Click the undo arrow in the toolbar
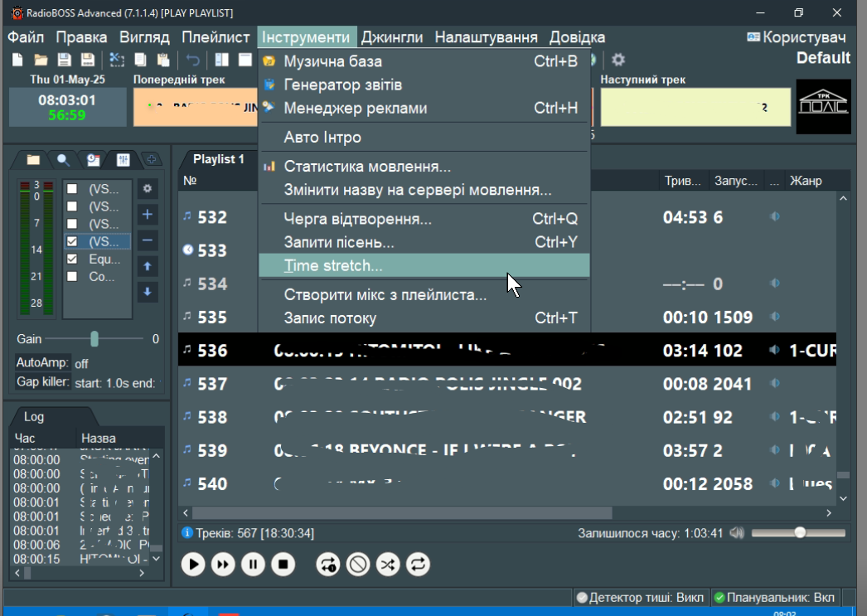This screenshot has width=867, height=616. 192,60
